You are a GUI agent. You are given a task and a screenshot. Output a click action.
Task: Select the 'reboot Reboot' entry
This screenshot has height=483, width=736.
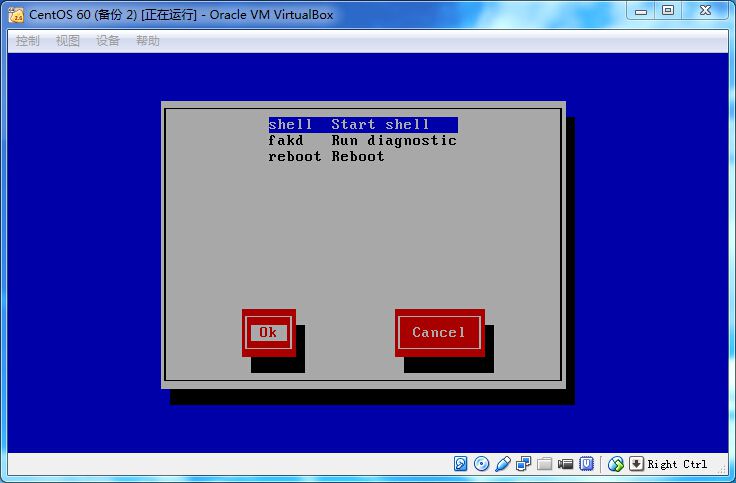pos(326,157)
